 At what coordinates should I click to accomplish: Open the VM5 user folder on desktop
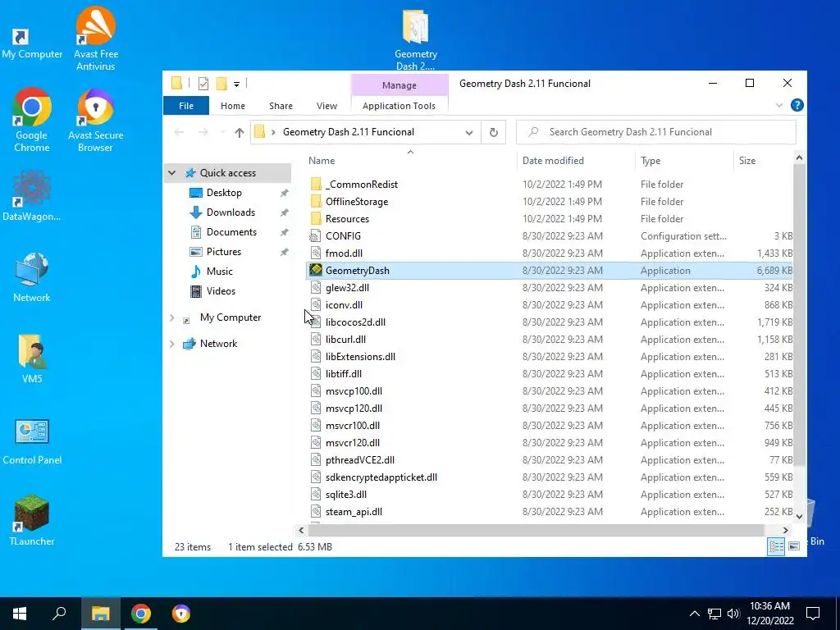click(32, 359)
